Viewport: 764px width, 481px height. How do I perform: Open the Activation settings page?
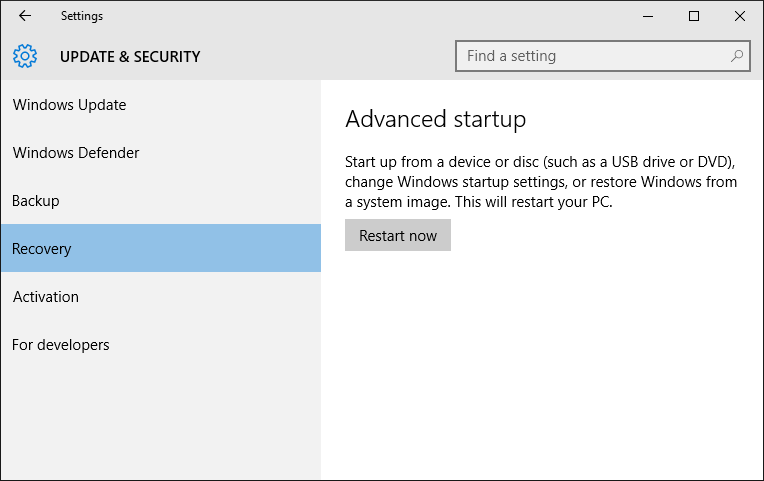click(46, 297)
